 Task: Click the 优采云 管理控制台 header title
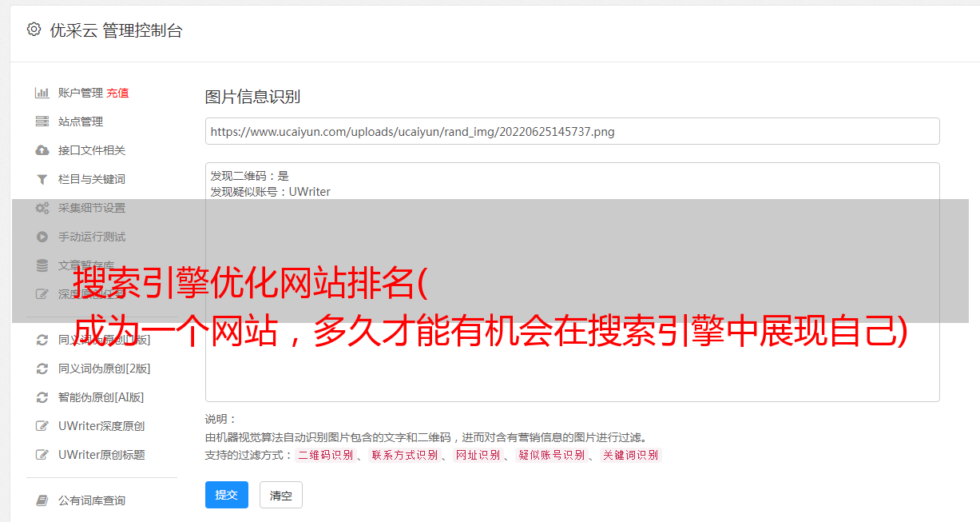point(116,30)
